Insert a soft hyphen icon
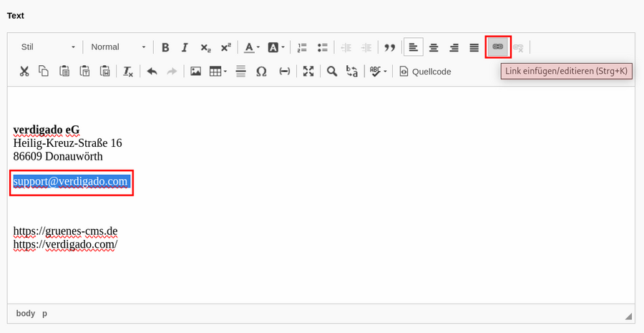644x333 pixels. pos(284,71)
